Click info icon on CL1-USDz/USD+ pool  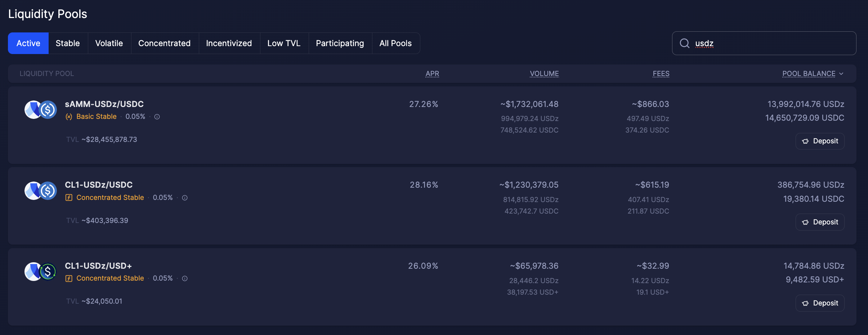[x=185, y=278]
